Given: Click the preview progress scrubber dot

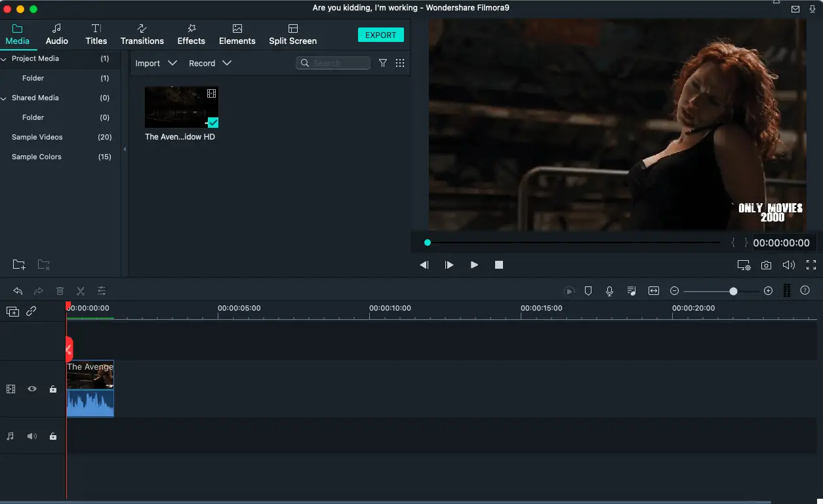Looking at the screenshot, I should [x=428, y=242].
